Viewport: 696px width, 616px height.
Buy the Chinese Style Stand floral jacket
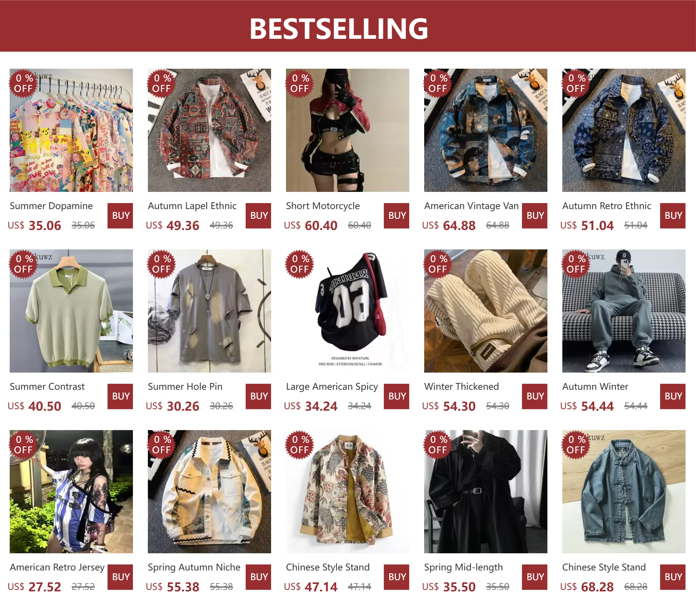397,577
